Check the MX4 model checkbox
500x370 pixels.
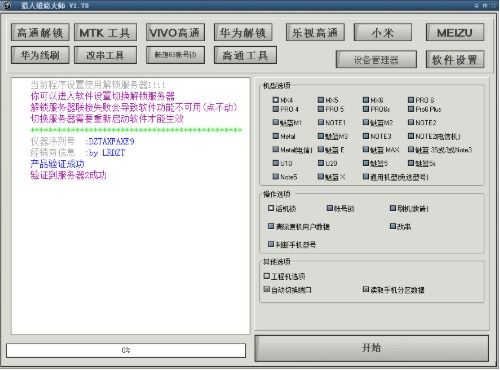coord(276,100)
